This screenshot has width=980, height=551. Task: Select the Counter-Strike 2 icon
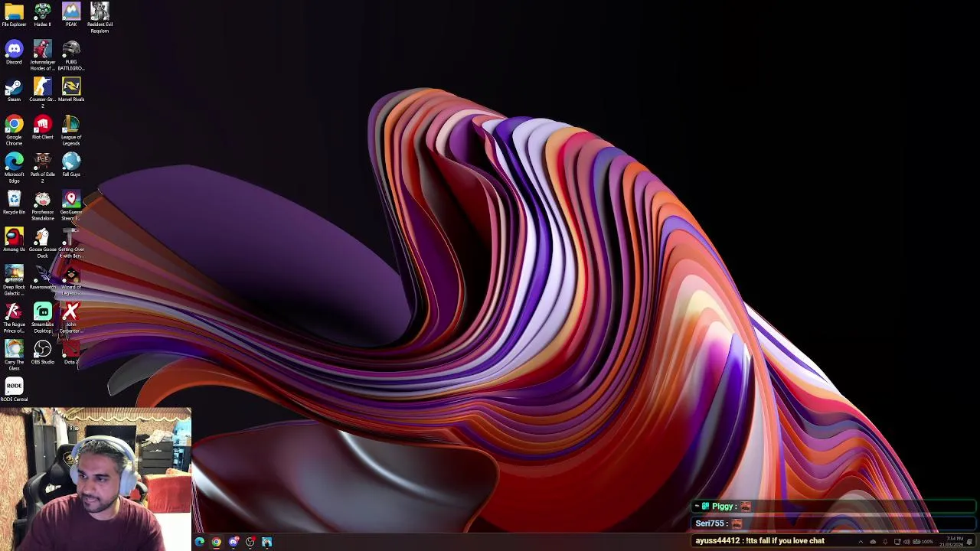pyautogui.click(x=42, y=93)
